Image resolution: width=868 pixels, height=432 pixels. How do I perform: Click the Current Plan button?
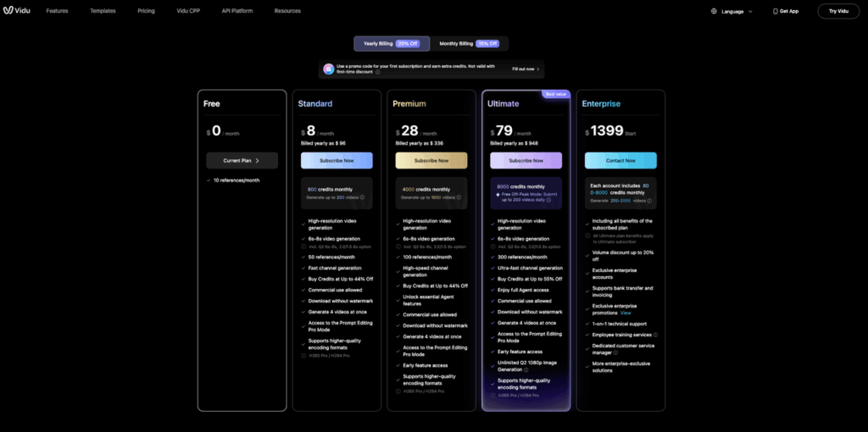[x=242, y=160]
